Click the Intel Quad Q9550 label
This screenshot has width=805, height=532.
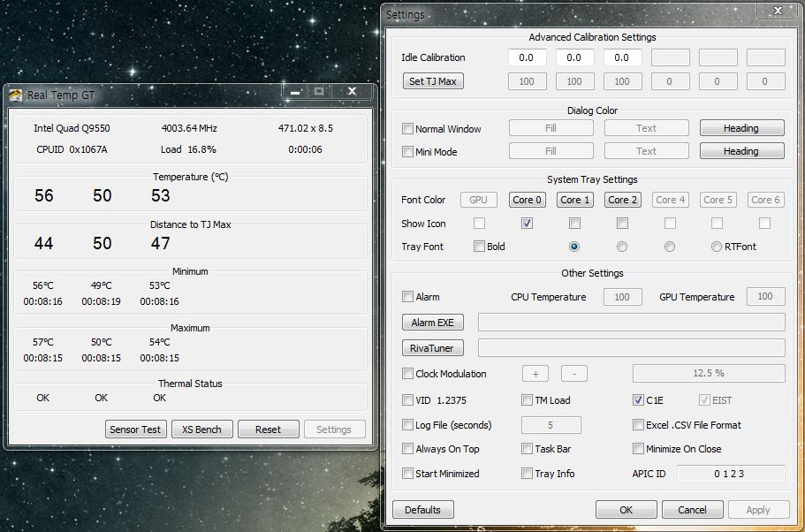pos(72,128)
